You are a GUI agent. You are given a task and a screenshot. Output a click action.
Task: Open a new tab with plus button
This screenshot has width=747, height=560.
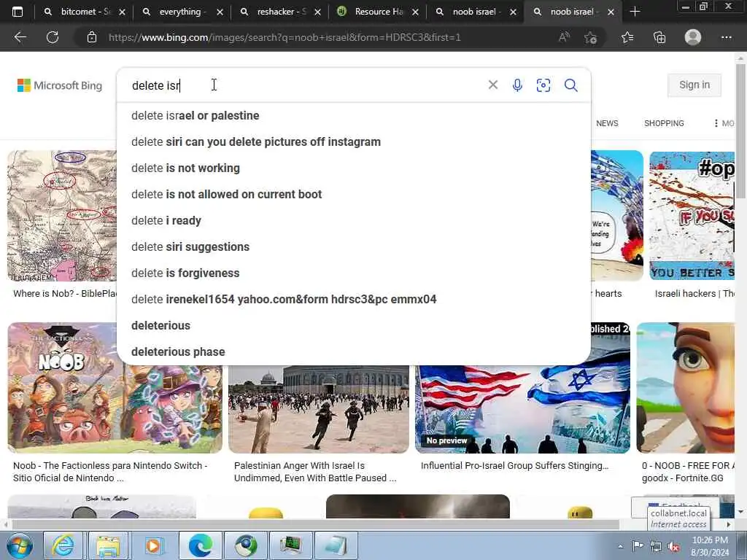point(635,12)
